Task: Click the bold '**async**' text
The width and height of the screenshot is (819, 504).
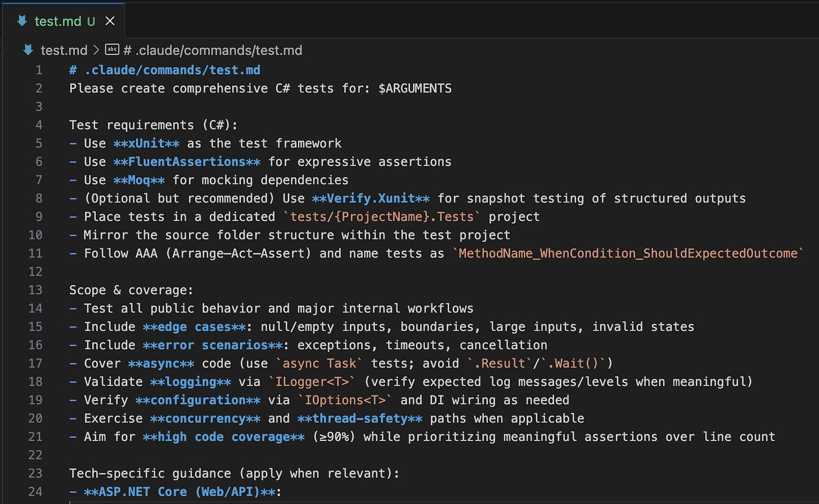Action: coord(161,363)
